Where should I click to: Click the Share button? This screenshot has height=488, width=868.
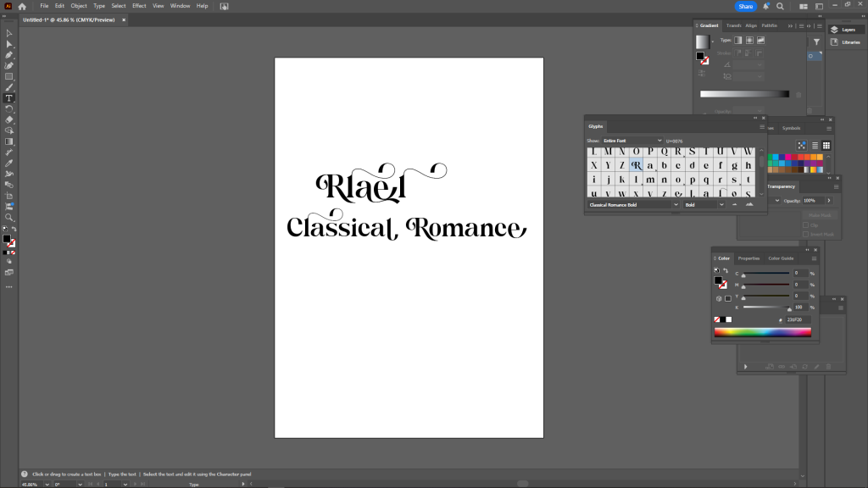(x=745, y=6)
